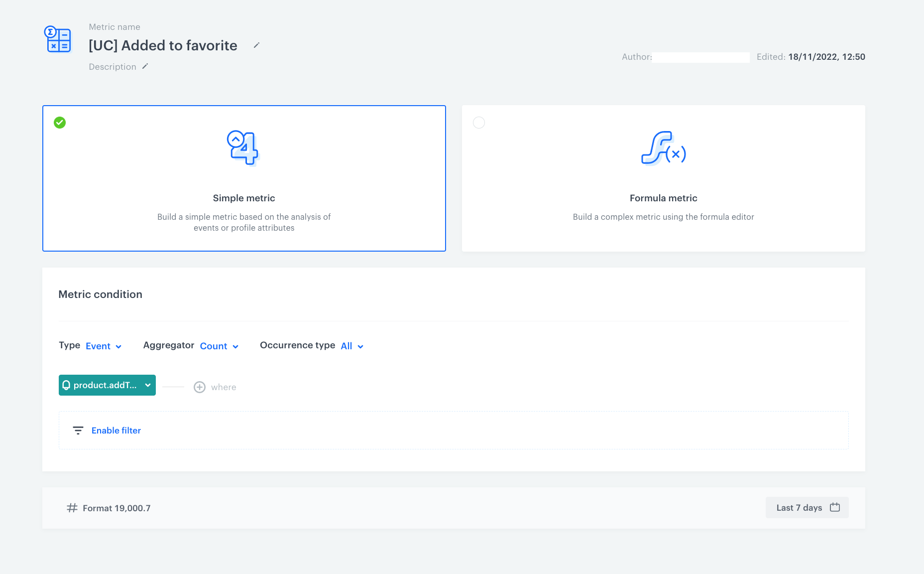Click the green Simple metric checkmark

coord(60,123)
